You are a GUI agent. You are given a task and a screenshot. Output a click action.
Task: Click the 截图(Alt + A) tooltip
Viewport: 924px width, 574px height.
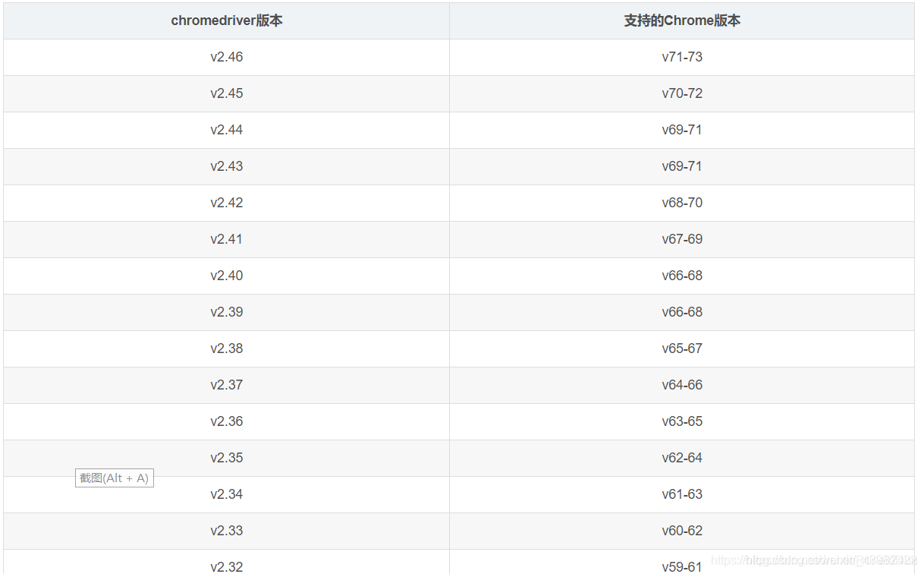pos(115,478)
